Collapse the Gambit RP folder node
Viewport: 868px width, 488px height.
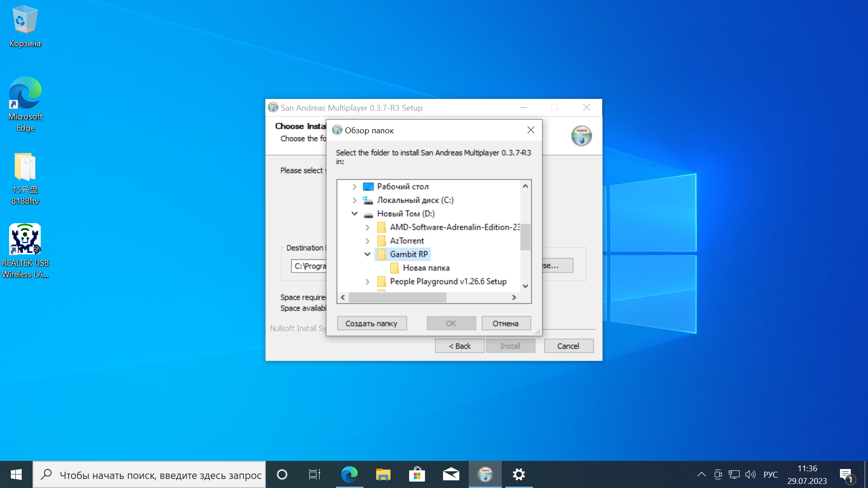[x=368, y=254]
